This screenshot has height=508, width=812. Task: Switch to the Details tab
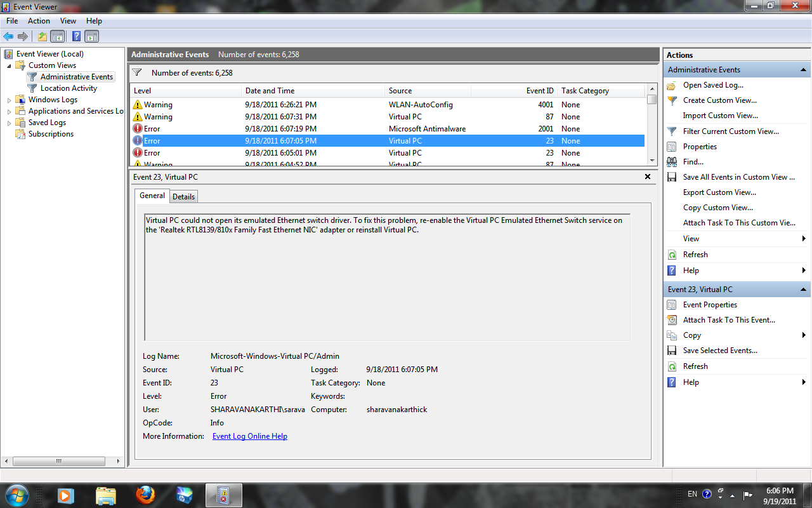(x=184, y=196)
